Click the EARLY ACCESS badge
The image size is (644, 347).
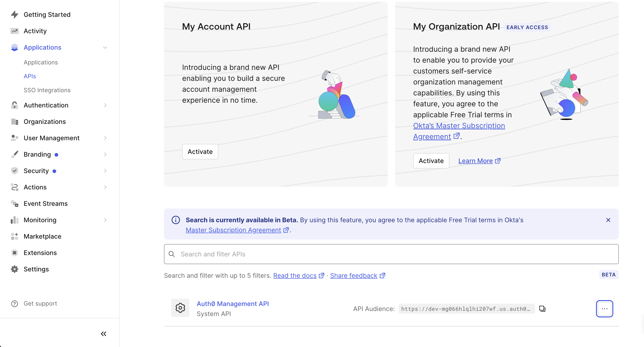(x=527, y=27)
